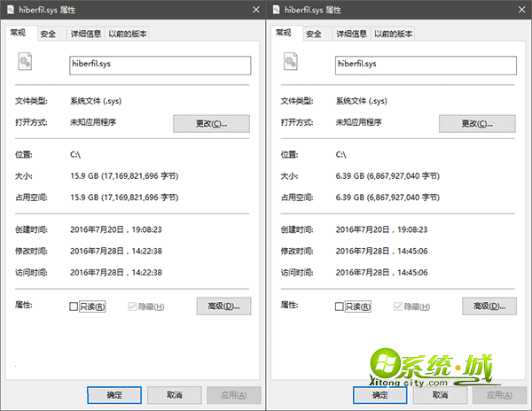Click the hiberfil.sys file icon in left window
Screen dimensions: 532x411
click(x=25, y=62)
